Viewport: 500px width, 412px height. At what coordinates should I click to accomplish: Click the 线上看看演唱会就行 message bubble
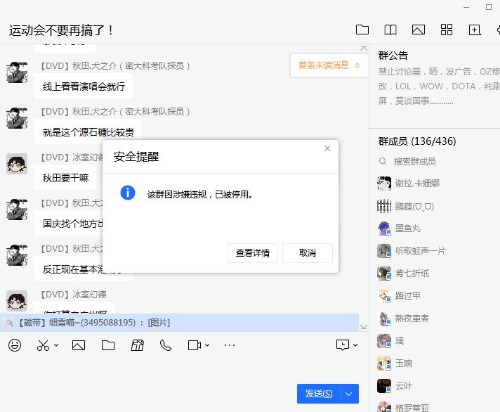83,86
